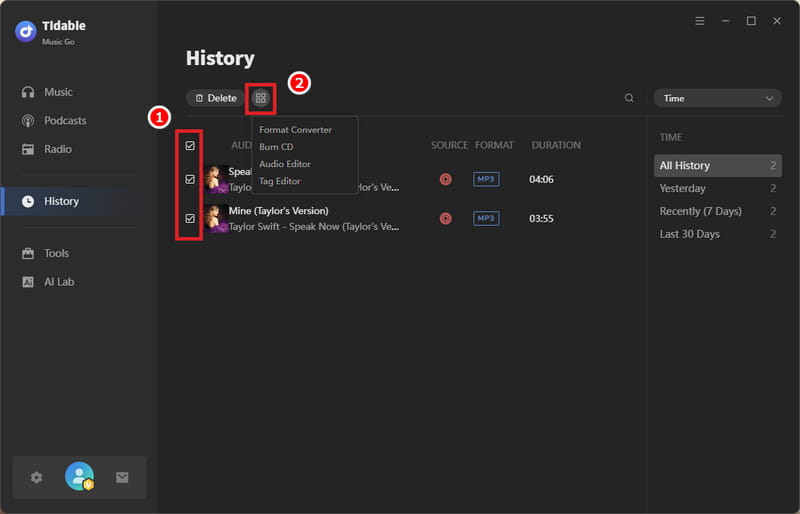The image size is (800, 514).
Task: Choose Audio Editor from popup menu
Action: pos(285,164)
